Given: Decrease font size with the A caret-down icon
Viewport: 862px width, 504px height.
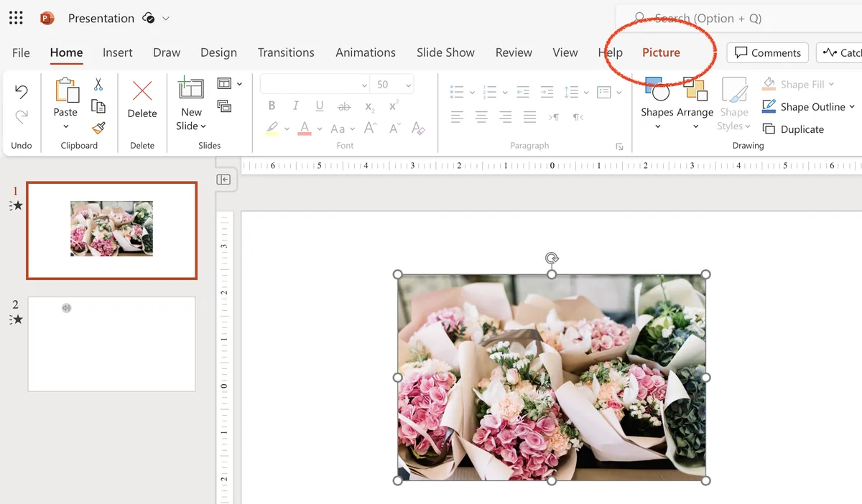Looking at the screenshot, I should pos(395,129).
